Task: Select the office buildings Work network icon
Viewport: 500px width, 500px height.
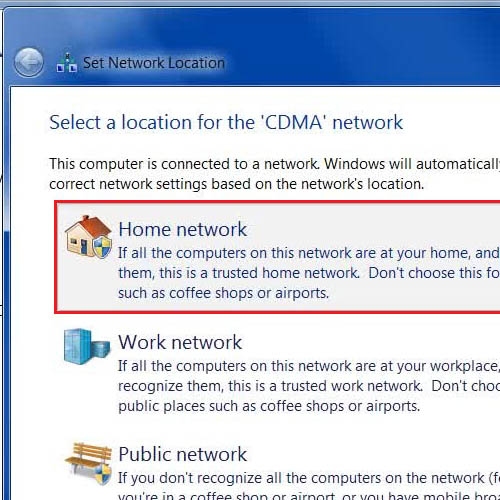Action: tap(87, 346)
